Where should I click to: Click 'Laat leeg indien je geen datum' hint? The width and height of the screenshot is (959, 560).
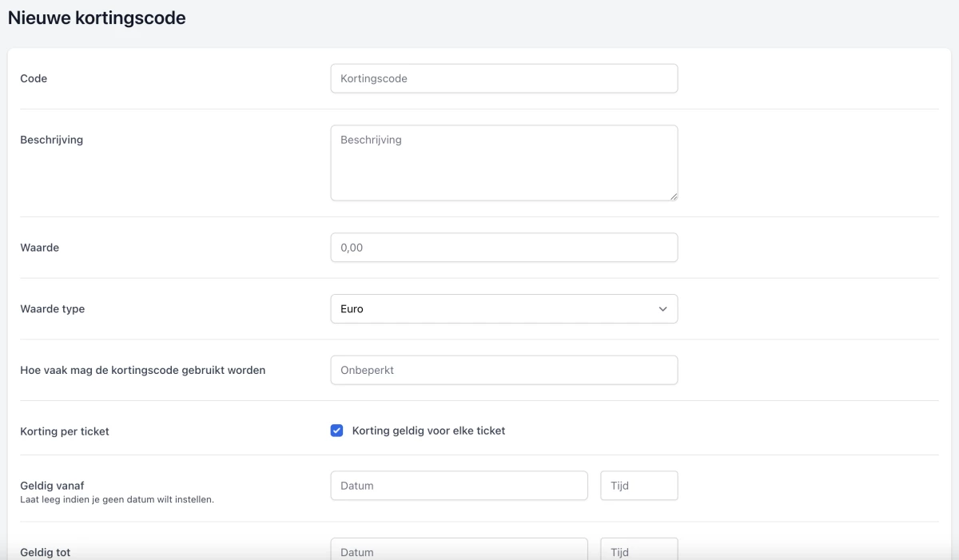[117, 500]
